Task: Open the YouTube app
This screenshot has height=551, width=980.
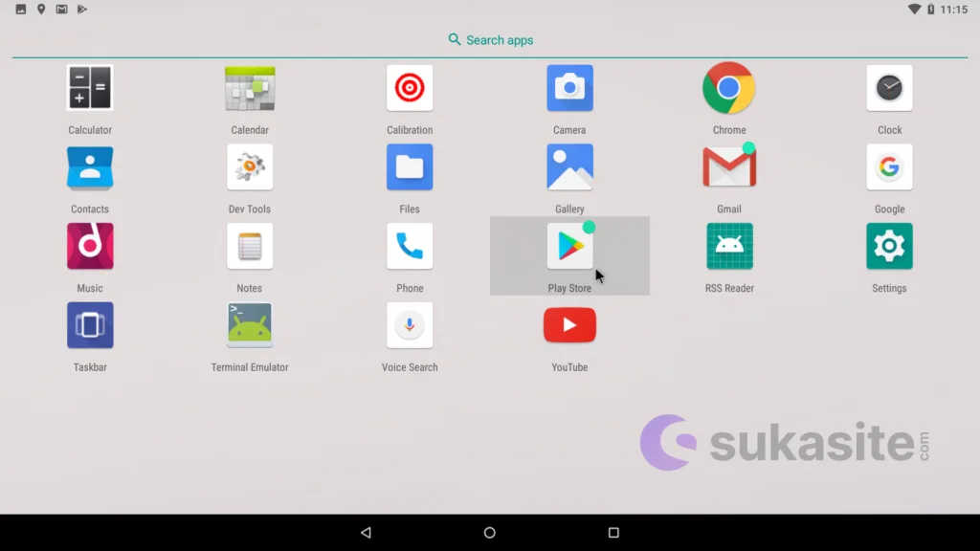Action: click(569, 325)
